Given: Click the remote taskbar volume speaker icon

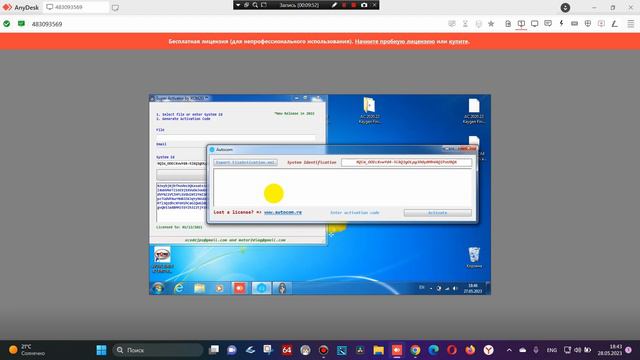Looking at the screenshot, I should click(455, 288).
